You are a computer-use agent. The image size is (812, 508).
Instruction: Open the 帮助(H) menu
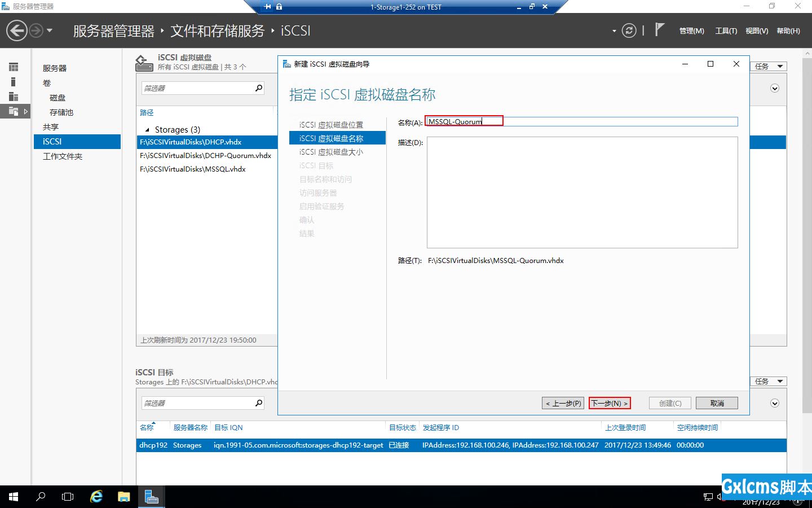coord(788,31)
